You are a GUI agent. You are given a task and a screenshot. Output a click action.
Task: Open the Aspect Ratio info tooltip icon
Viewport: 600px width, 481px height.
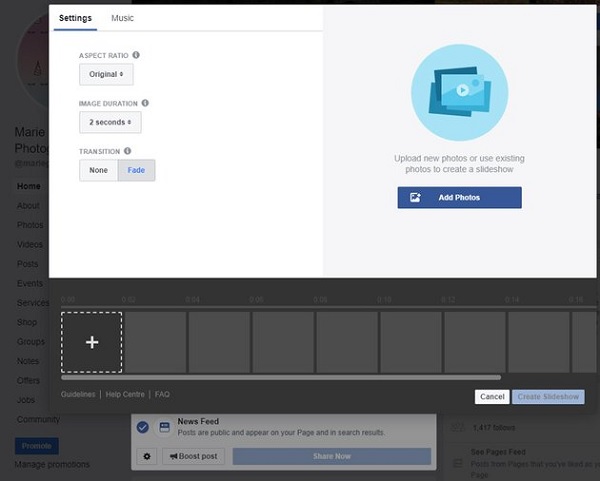coord(136,55)
